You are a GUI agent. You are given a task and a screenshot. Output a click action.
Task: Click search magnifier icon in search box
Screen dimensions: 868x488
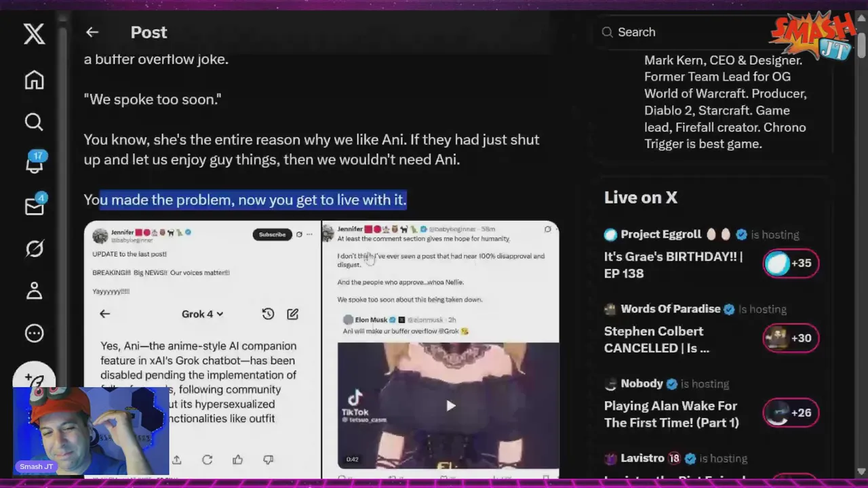point(607,32)
